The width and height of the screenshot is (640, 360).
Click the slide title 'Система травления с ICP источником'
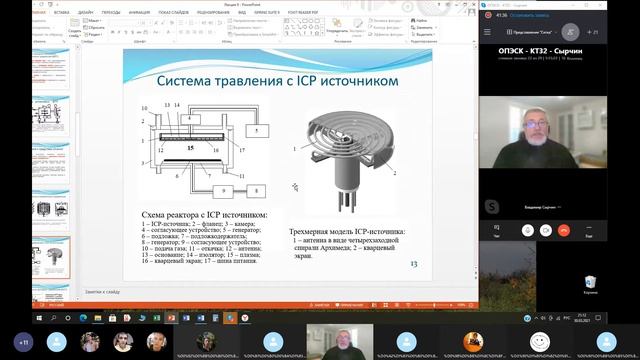[278, 81]
